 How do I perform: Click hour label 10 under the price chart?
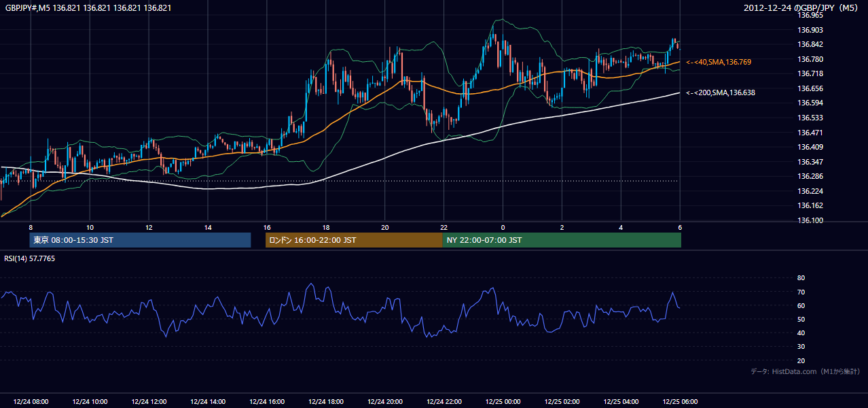pyautogui.click(x=90, y=227)
